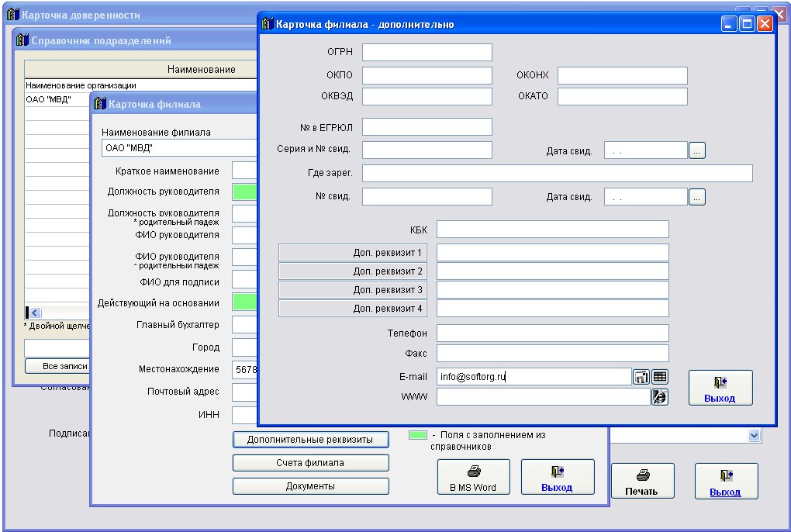
Task: Click the Доп. реквизит 3 label button
Action: click(353, 290)
